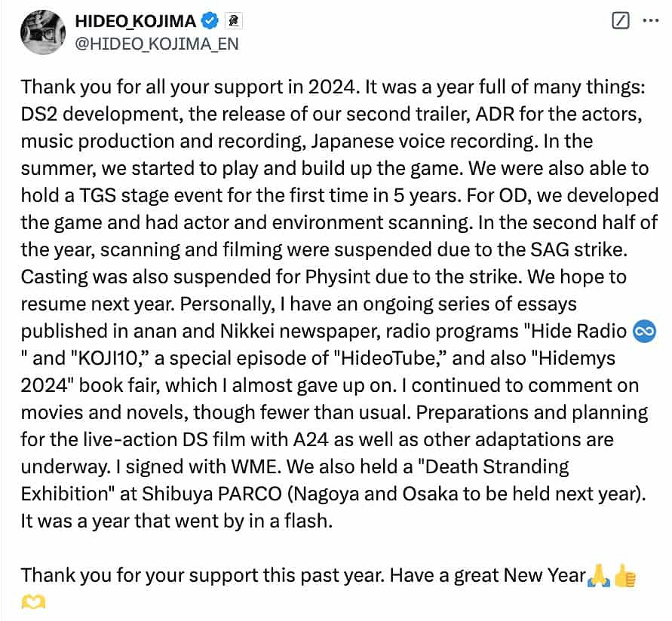
Task: Click the praying hands emoji
Action: point(598,577)
